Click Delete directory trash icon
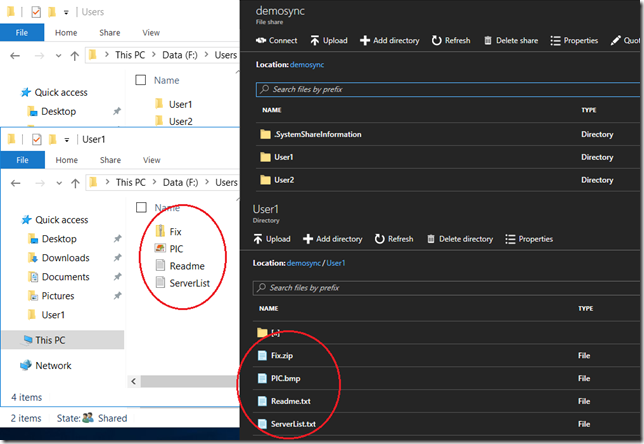Screen dimensions: 644x444 pyautogui.click(x=430, y=239)
